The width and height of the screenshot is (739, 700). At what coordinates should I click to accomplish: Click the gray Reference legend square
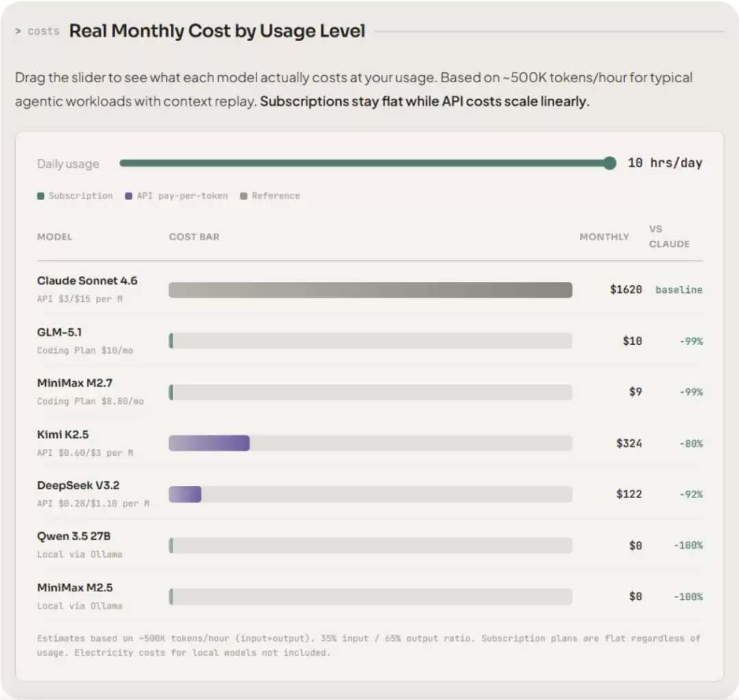coord(244,196)
